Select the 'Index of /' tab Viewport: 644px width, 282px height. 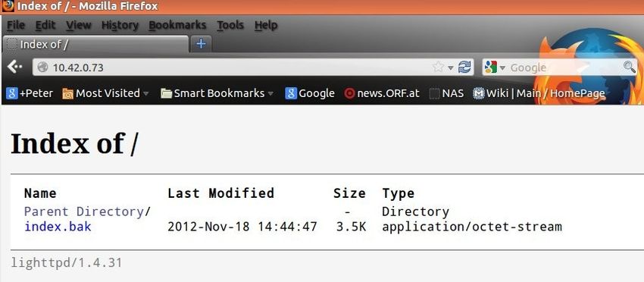95,44
